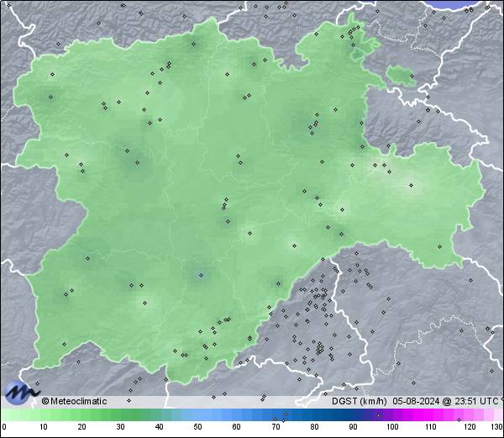
Task: Click the 10 value on the scale
Action: (44, 427)
